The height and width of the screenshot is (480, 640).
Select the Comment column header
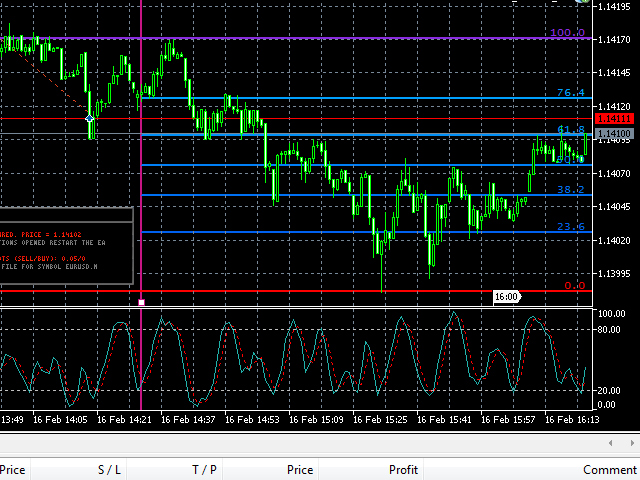[610, 470]
